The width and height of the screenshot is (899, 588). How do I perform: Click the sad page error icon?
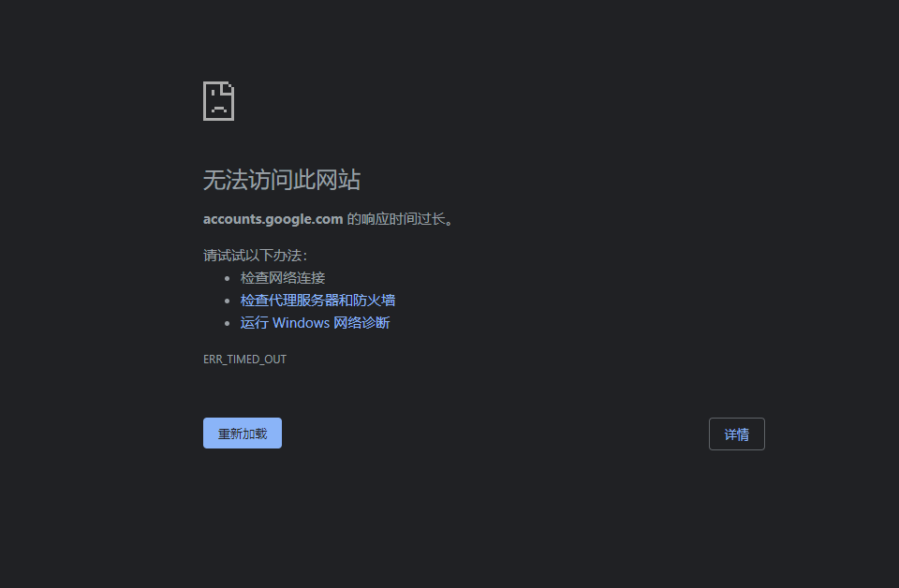coord(218,101)
